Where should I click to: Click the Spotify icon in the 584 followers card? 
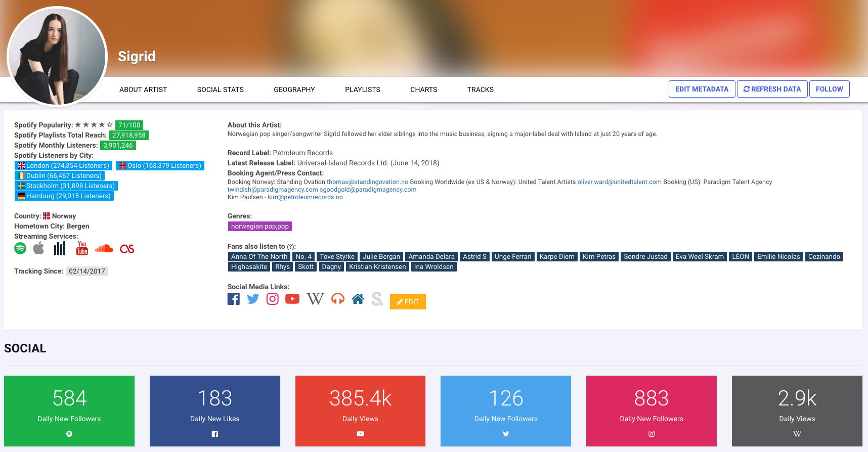pyautogui.click(x=69, y=434)
